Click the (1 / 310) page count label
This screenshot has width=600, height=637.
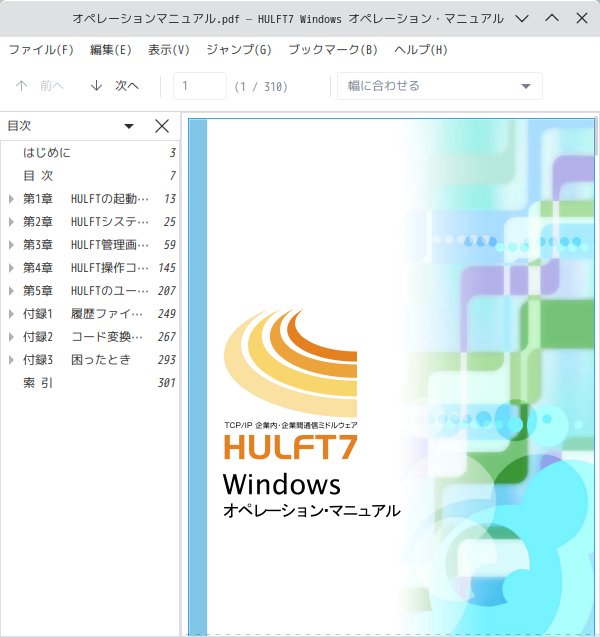click(261, 87)
